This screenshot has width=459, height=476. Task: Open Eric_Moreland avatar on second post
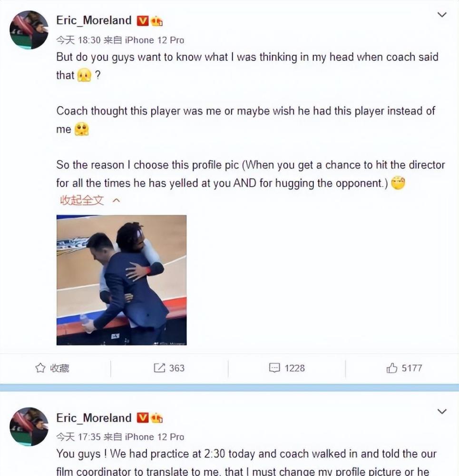coord(29,426)
